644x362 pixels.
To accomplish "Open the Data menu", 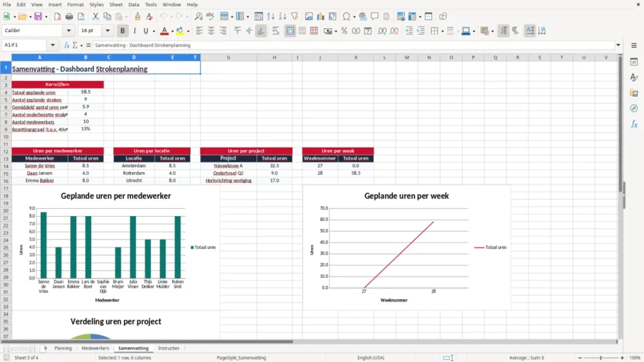I will [133, 4].
